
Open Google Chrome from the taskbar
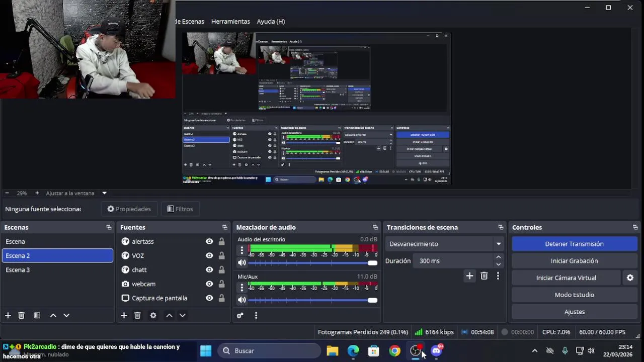[x=395, y=351]
